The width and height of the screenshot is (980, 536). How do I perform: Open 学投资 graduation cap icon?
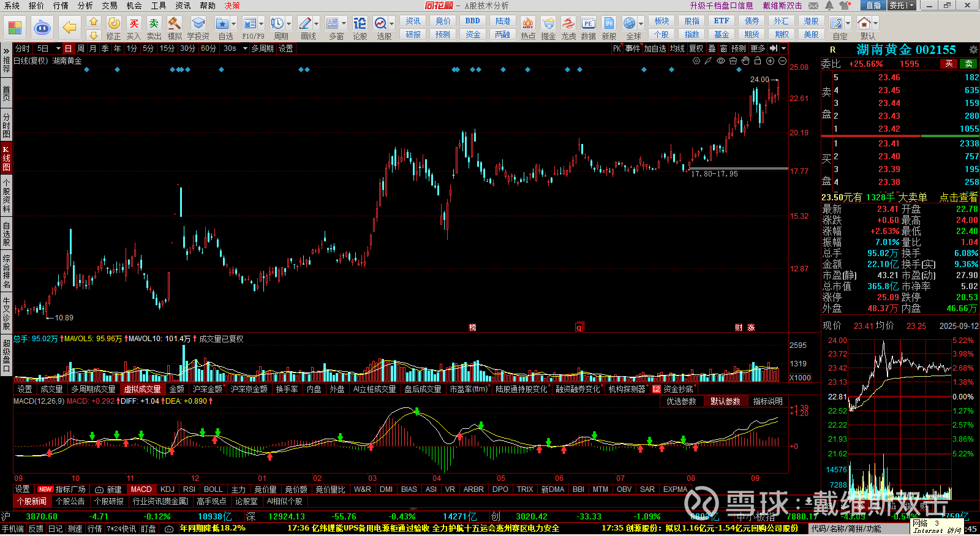[198, 23]
